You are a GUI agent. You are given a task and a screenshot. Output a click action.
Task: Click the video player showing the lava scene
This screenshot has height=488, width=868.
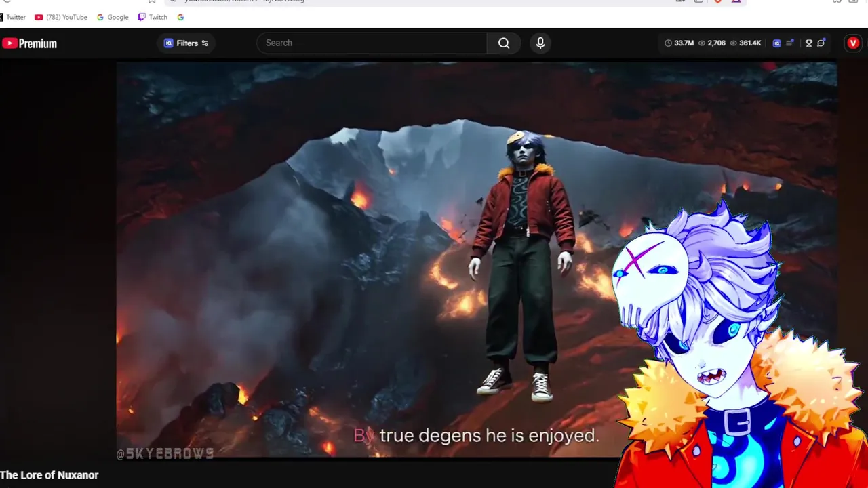476,260
